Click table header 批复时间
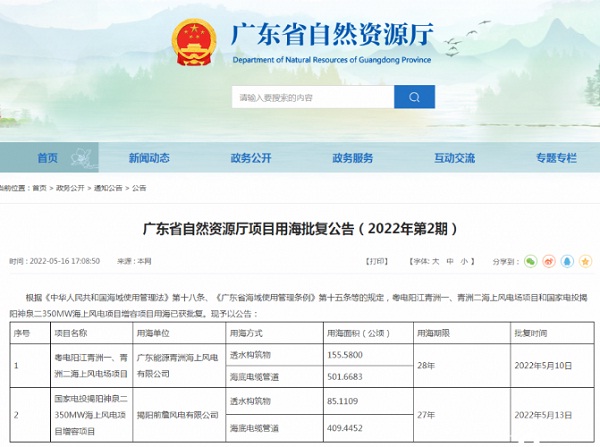The height and width of the screenshot is (447, 600). pos(531,333)
